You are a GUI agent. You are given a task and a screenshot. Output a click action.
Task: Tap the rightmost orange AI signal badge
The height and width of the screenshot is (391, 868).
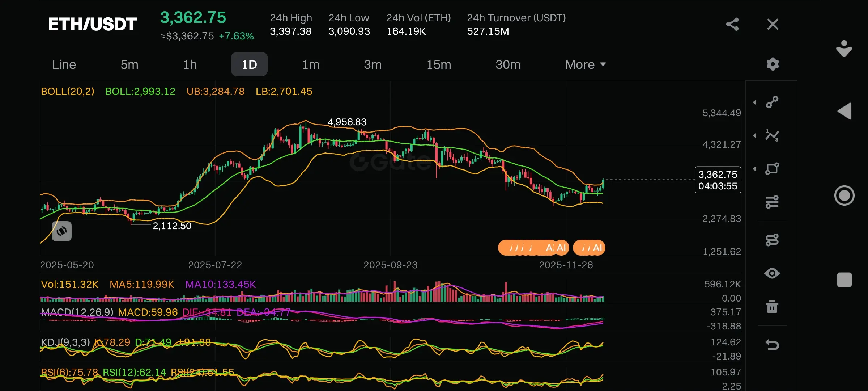coord(590,248)
